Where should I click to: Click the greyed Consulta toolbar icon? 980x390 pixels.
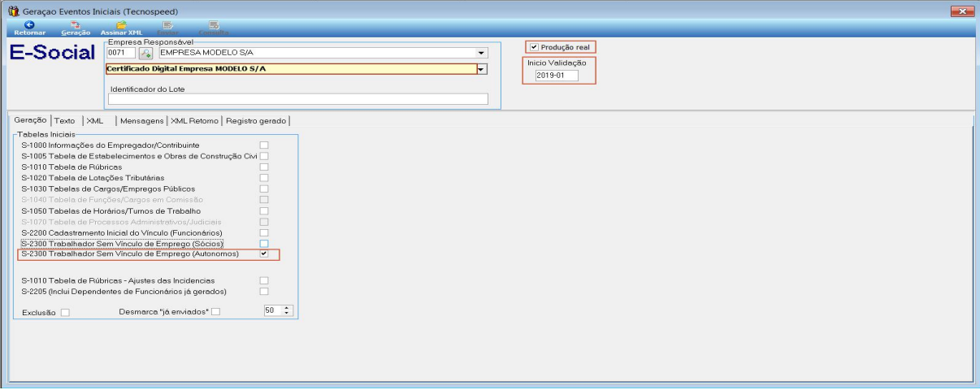click(x=214, y=24)
